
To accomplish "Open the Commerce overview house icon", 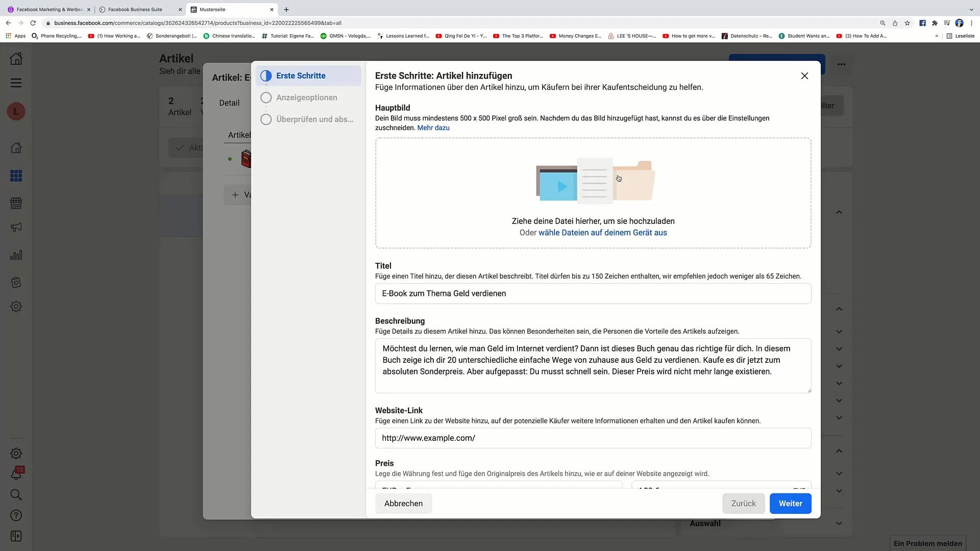I will [x=16, y=148].
